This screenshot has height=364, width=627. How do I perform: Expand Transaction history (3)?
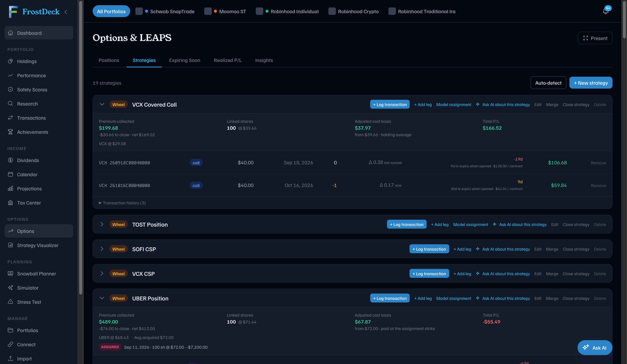tap(122, 203)
